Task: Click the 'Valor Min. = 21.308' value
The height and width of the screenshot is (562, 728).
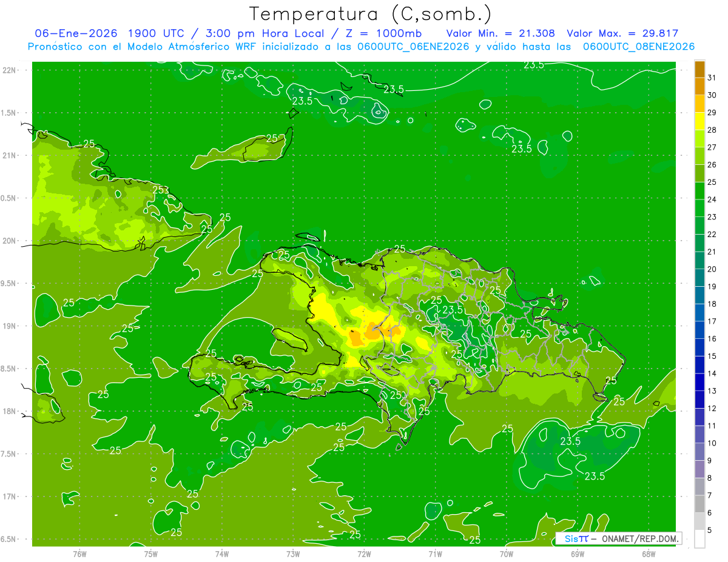Action: coord(502,33)
